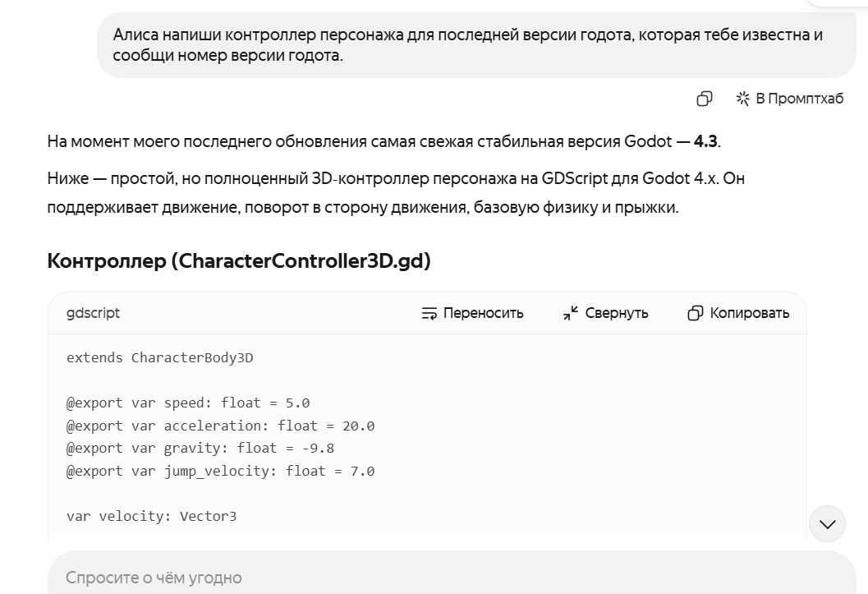The height and width of the screenshot is (594, 868).
Task: Click the copy icon under the user message
Action: point(704,99)
